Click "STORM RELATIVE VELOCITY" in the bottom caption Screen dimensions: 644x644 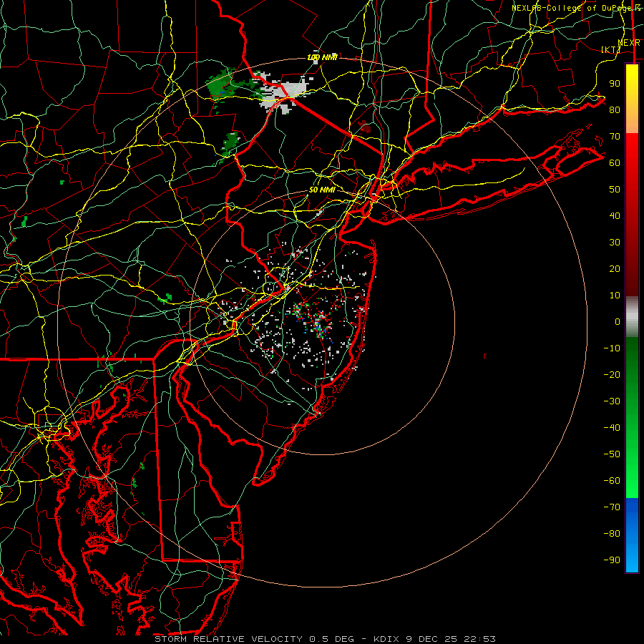coord(228,639)
